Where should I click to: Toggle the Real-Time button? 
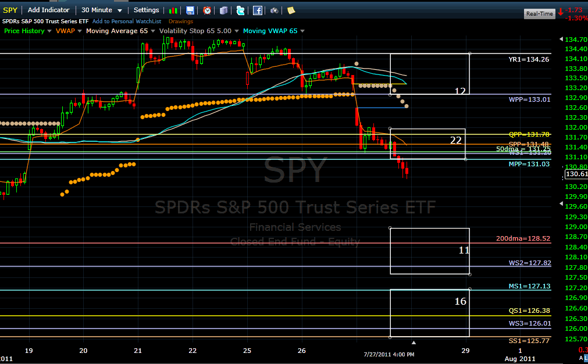539,14
